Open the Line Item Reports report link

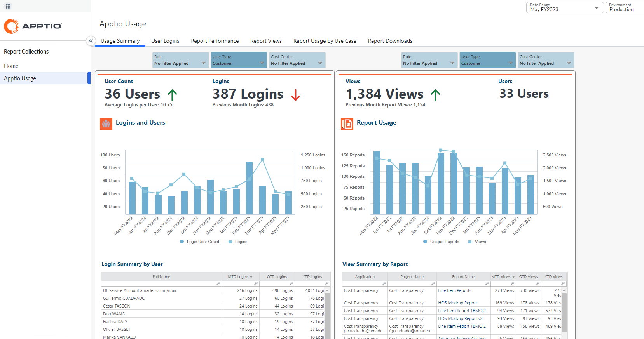pyautogui.click(x=455, y=290)
